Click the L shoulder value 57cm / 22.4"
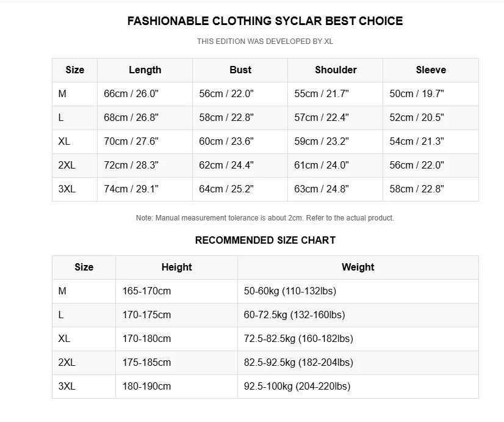Image resolution: width=504 pixels, height=422 pixels. tap(335, 118)
